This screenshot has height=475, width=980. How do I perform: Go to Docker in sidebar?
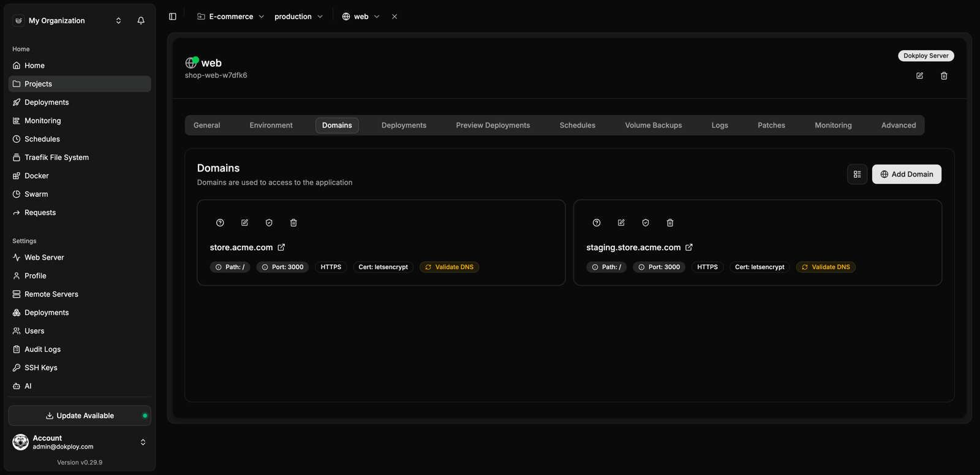click(x=80, y=176)
